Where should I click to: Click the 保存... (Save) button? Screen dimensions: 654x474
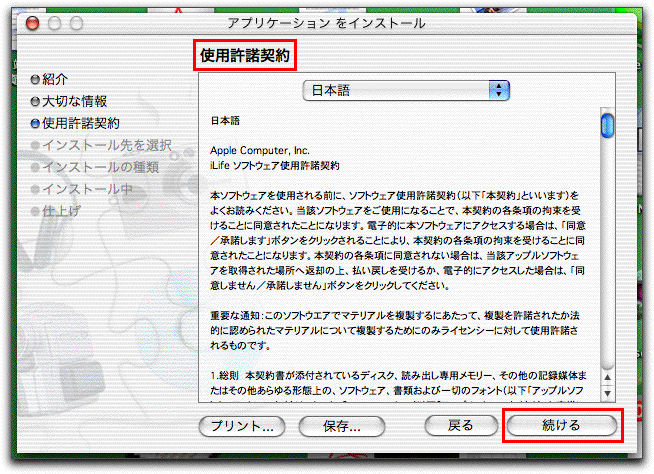[342, 426]
